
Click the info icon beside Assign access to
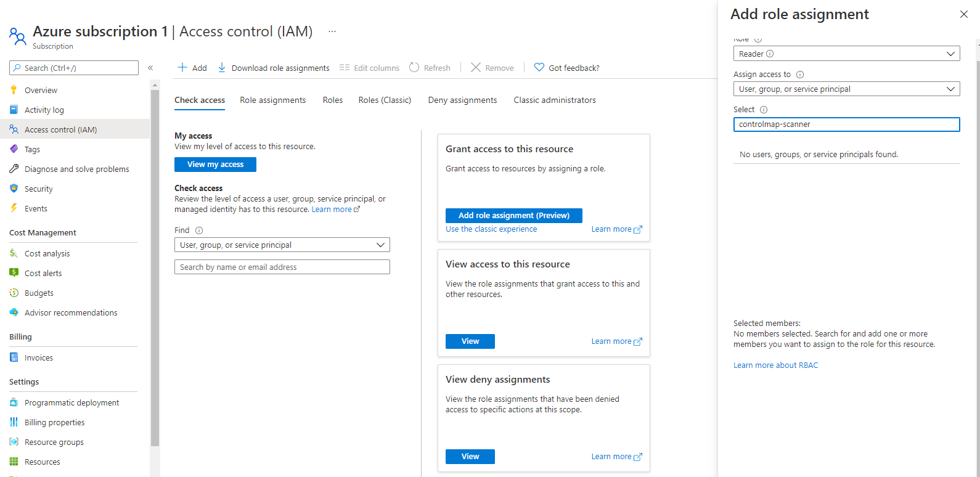coord(800,75)
